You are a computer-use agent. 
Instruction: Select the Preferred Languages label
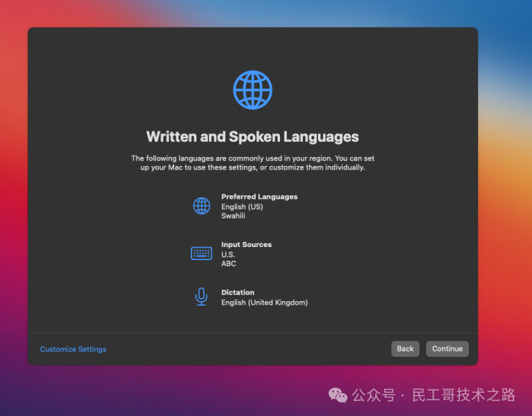coord(259,197)
